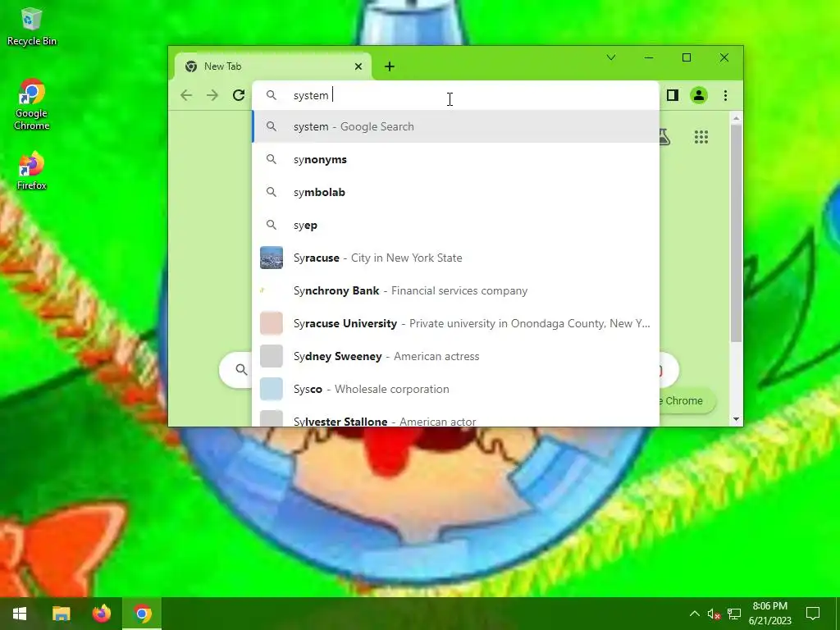The image size is (840, 630).
Task: Select Syracuse city suggestion
Action: (x=456, y=258)
